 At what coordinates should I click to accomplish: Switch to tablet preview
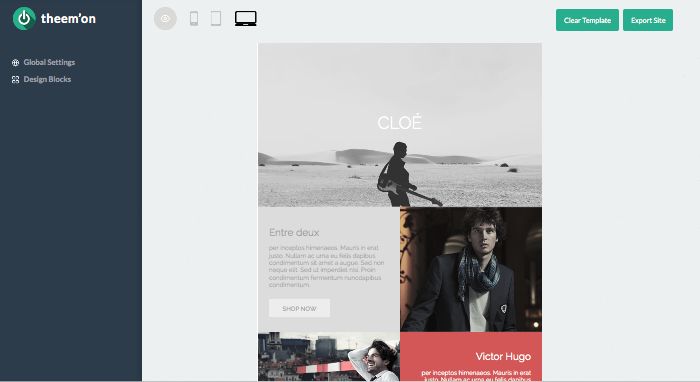(216, 19)
